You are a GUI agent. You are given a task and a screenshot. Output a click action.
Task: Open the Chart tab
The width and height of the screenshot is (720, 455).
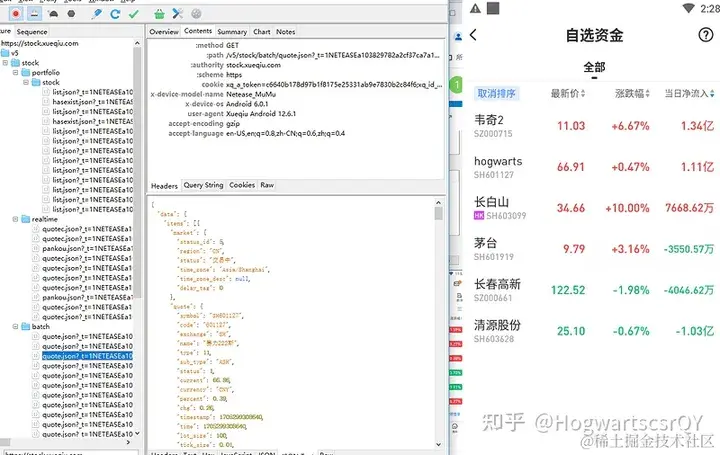pos(262,32)
